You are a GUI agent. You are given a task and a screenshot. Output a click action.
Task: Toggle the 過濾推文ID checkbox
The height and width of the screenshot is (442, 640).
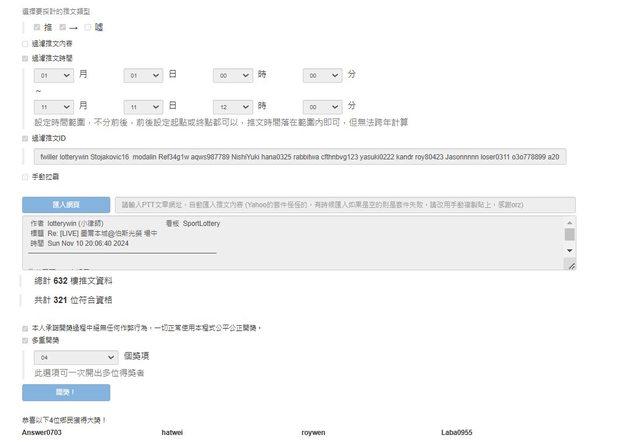click(25, 138)
